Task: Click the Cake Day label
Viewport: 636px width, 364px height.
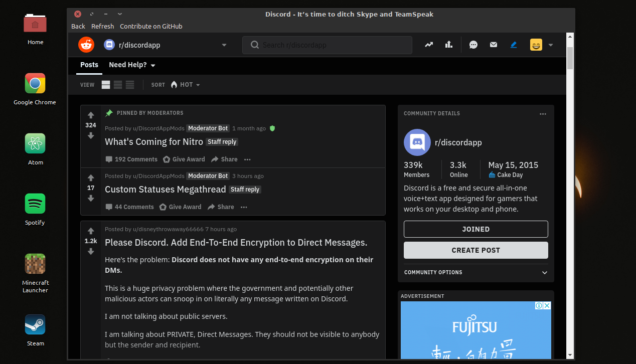Action: pyautogui.click(x=510, y=175)
